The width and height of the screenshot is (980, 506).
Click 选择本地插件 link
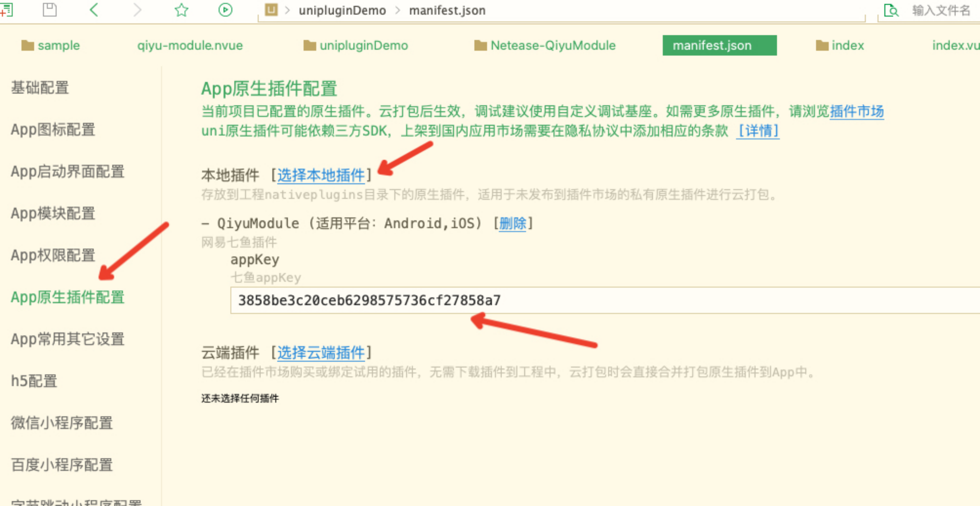pos(321,175)
